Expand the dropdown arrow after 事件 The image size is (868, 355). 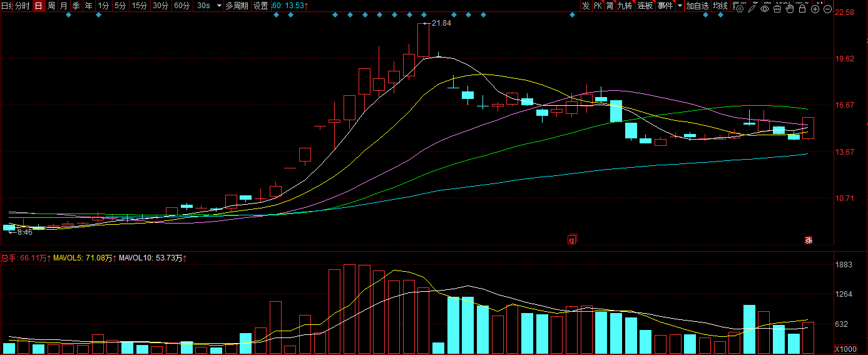tap(680, 6)
